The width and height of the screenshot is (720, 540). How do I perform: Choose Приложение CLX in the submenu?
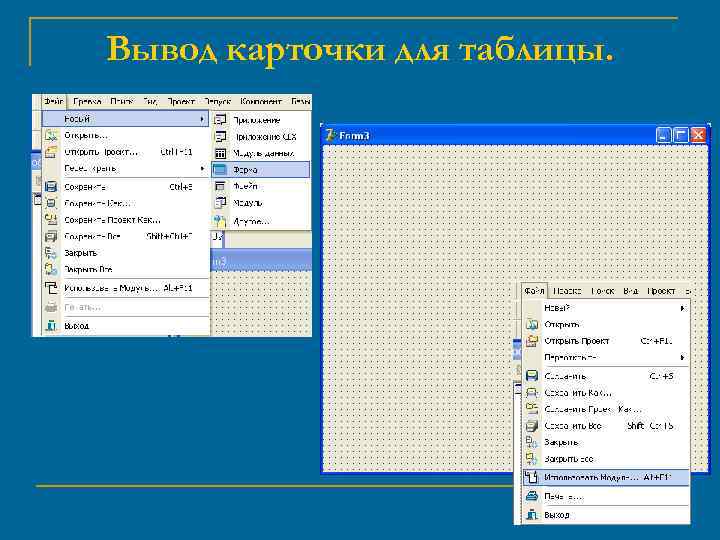[261, 137]
